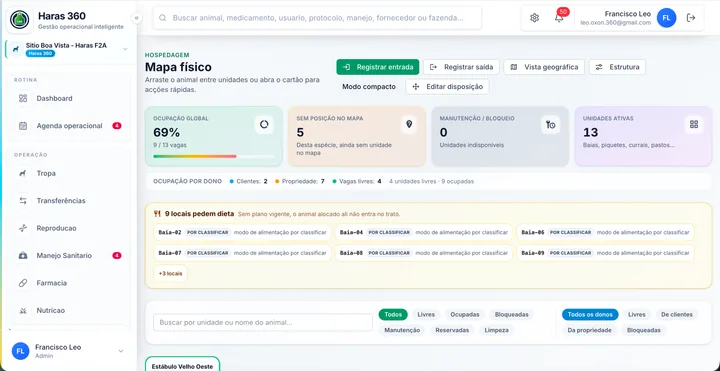Viewport: 720px width, 371px height.
Task: Filter units by Ocupadas
Action: click(465, 315)
